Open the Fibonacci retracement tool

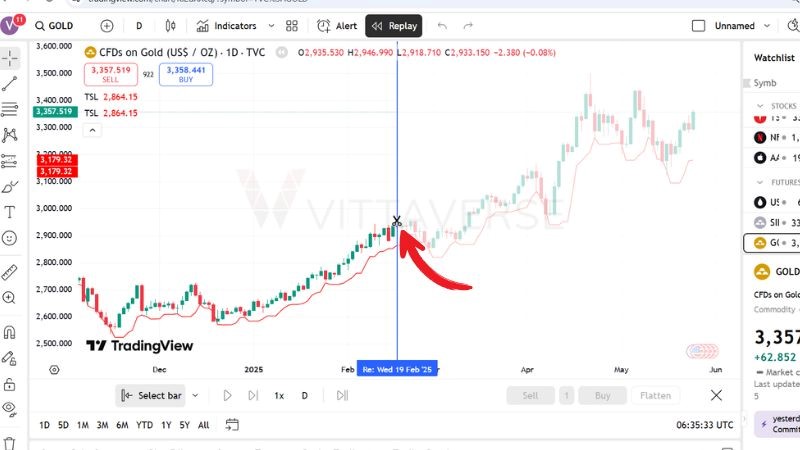tap(11, 109)
